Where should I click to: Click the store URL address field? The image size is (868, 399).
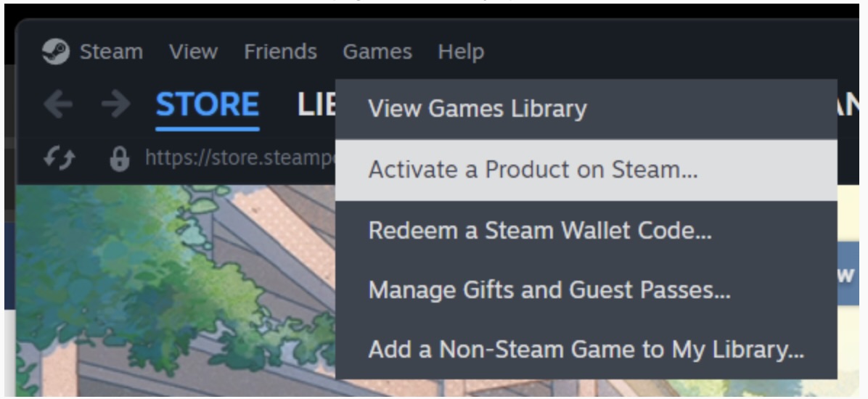coord(239,158)
